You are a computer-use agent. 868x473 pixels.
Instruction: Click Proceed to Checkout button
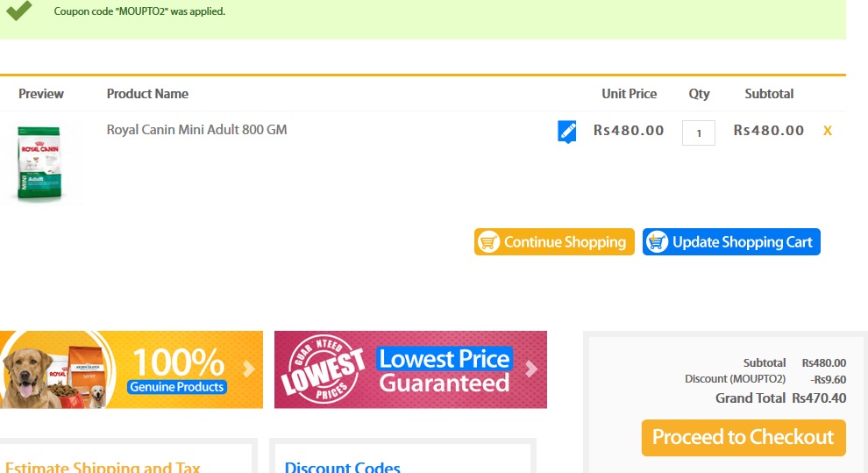743,438
